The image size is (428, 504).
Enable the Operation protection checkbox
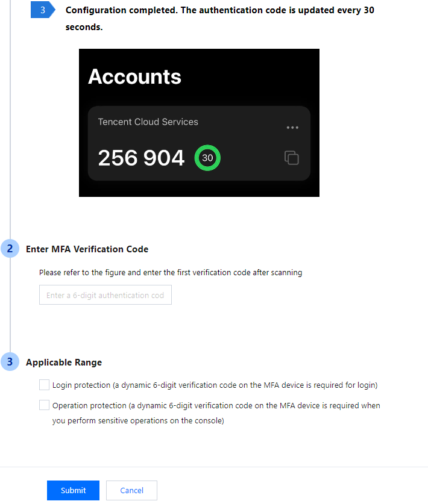[x=44, y=405]
